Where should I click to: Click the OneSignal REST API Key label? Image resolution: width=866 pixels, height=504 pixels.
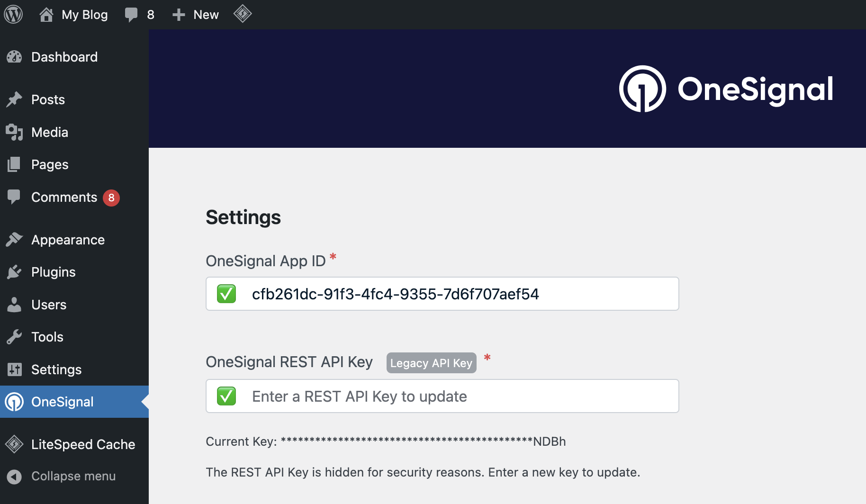[289, 362]
